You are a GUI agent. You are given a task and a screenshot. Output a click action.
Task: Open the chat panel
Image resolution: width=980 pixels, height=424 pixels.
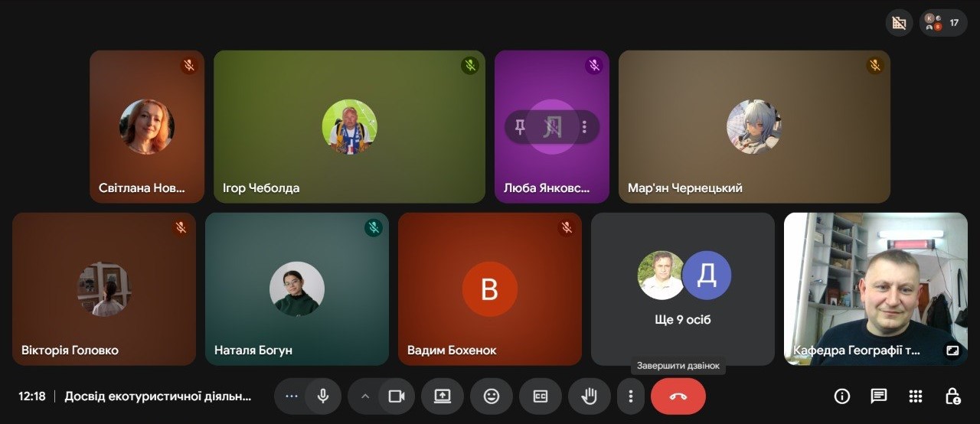(x=879, y=396)
